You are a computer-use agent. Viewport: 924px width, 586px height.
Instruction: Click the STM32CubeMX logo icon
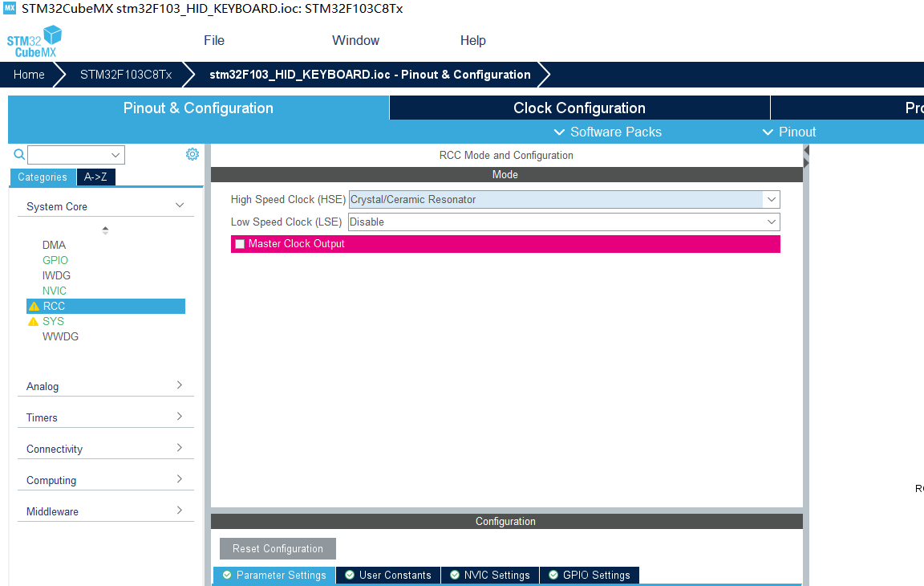pos(34,41)
